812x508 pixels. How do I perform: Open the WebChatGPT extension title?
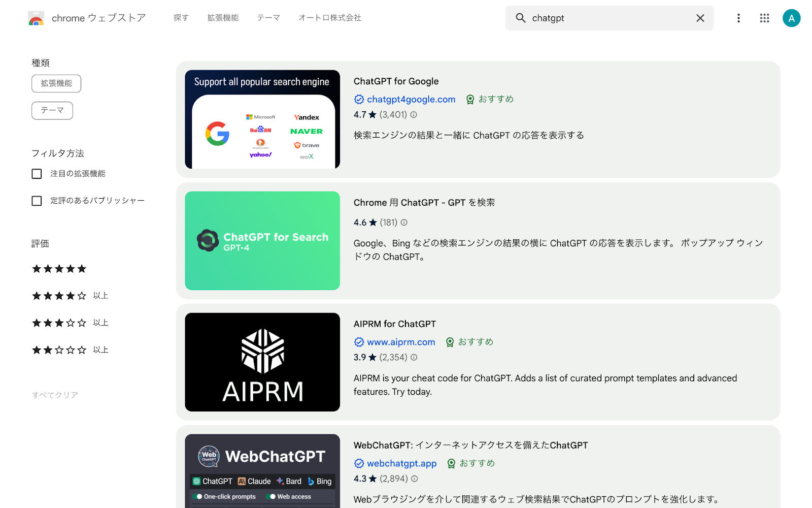pos(470,446)
